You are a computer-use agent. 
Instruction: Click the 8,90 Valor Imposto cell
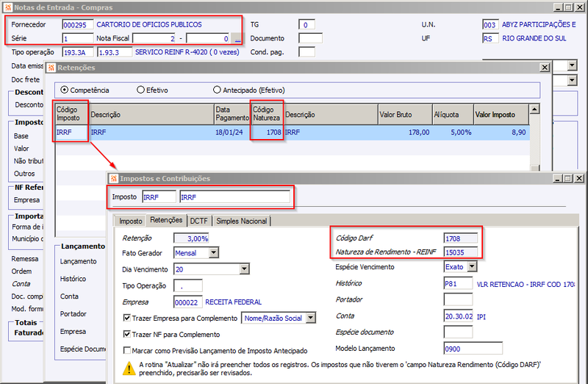tap(501, 132)
